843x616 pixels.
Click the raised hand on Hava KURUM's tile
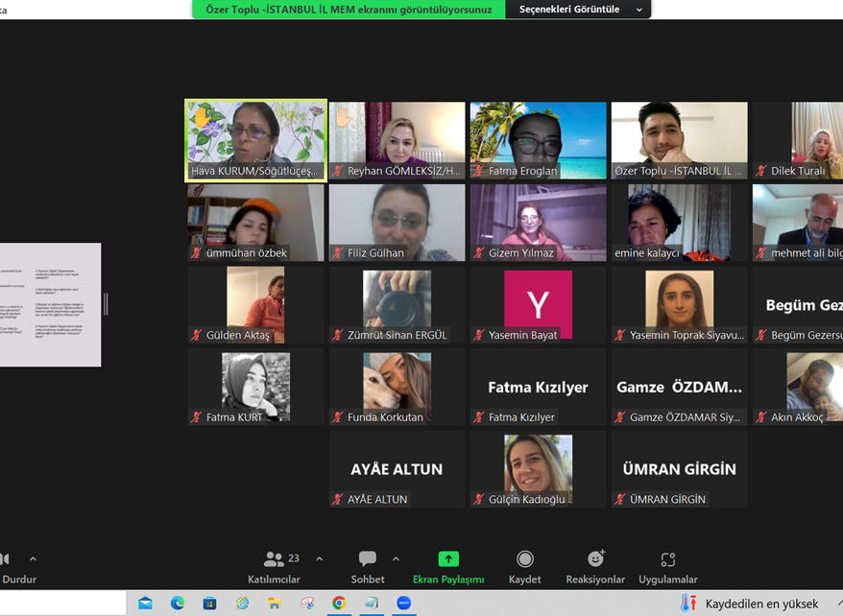point(203,117)
